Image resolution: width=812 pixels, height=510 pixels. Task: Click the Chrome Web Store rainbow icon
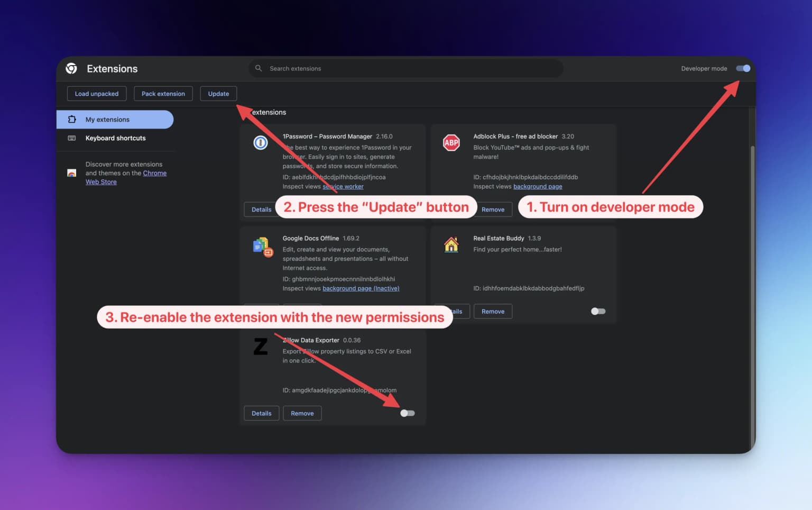click(x=72, y=173)
